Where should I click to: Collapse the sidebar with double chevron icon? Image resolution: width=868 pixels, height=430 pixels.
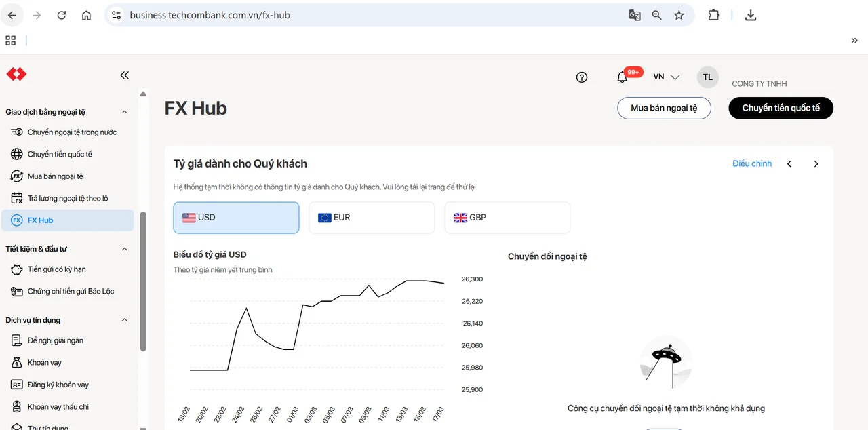(x=124, y=75)
